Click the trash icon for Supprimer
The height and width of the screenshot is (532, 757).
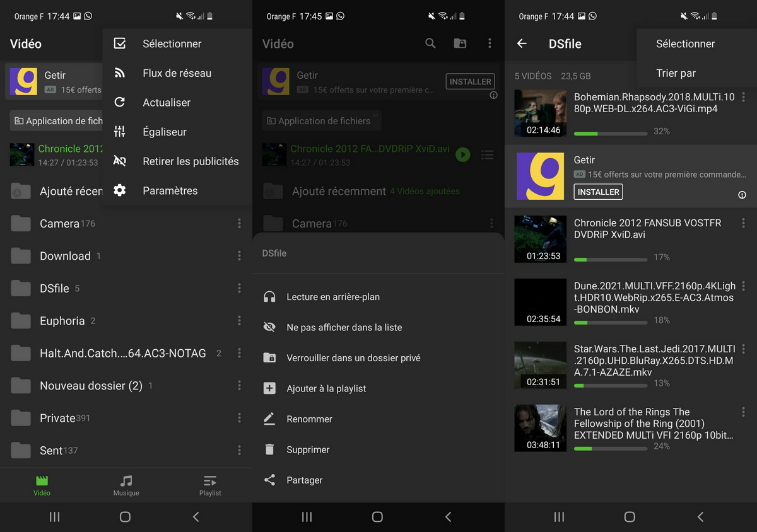269,449
